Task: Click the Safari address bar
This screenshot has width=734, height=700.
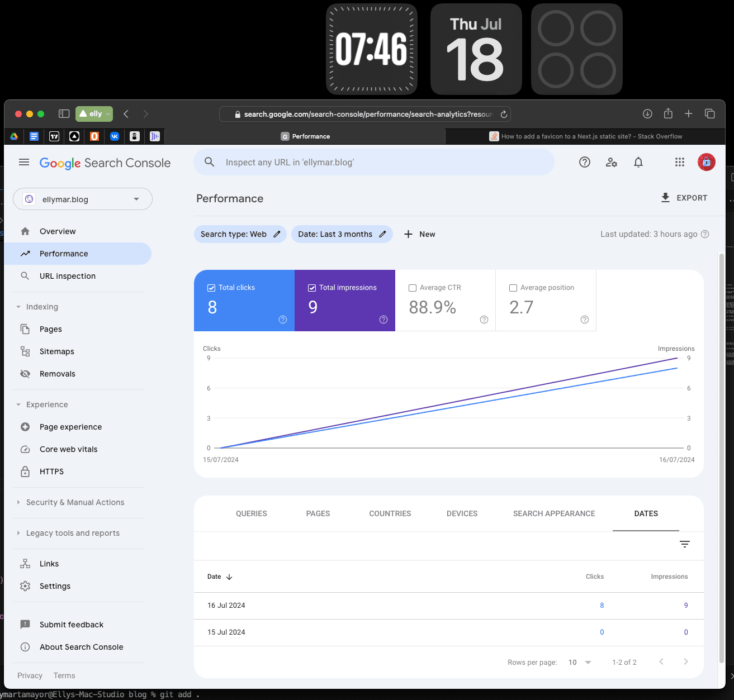Action: click(365, 114)
